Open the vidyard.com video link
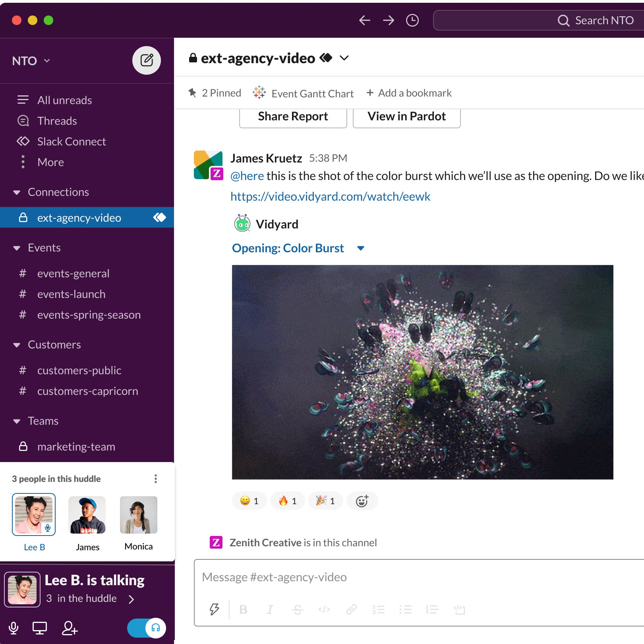Screen dimensions: 644x644 330,197
